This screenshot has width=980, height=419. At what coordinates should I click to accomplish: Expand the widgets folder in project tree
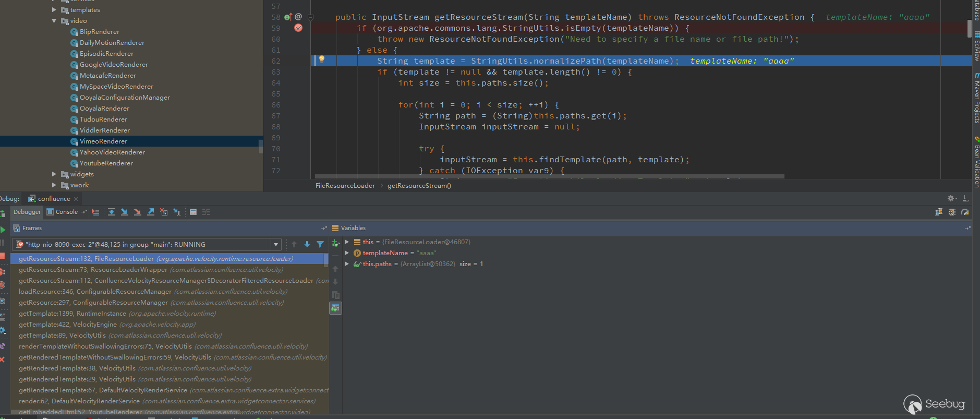[54, 174]
